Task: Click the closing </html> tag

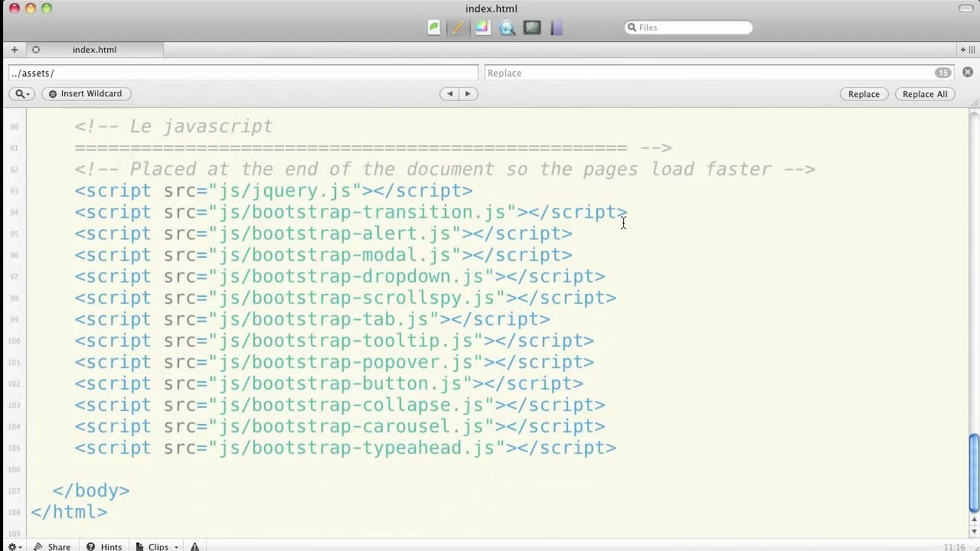Action: click(69, 512)
